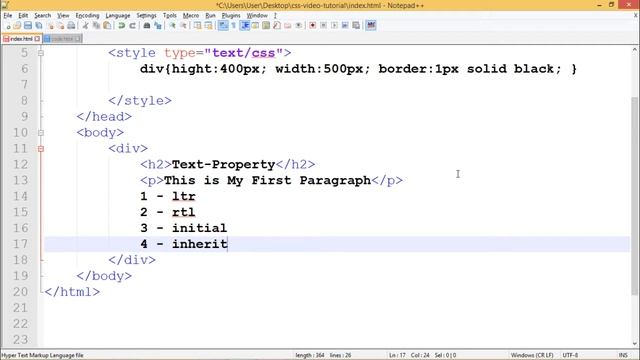Click UTF-8 encoding field in status bar

tap(570, 355)
